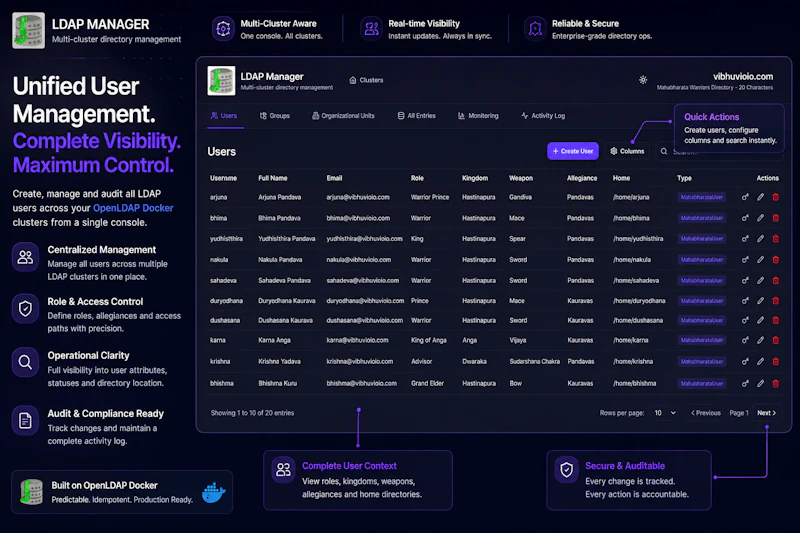
Task: Click the Username column header
Action: [223, 178]
